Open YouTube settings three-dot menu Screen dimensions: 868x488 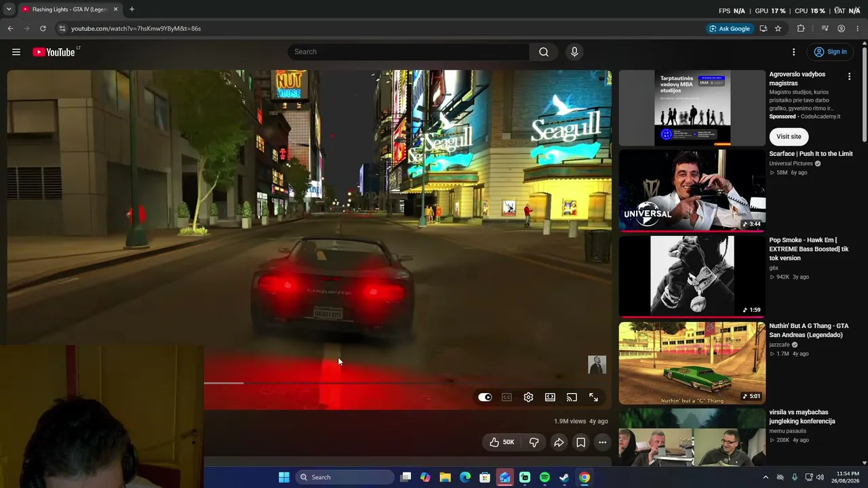pos(793,52)
